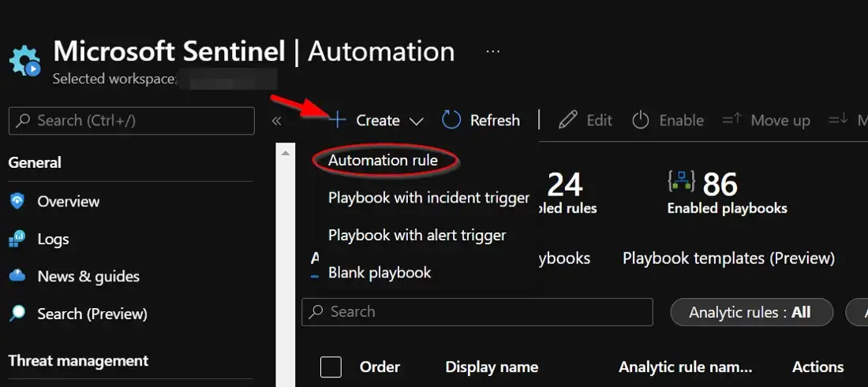
Task: Click the Enable power icon
Action: click(x=641, y=120)
